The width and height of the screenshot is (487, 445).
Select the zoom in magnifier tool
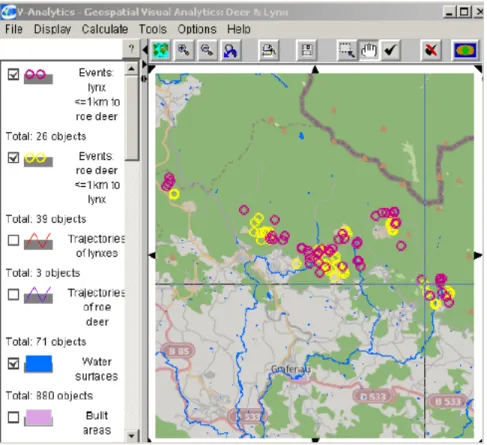point(184,50)
